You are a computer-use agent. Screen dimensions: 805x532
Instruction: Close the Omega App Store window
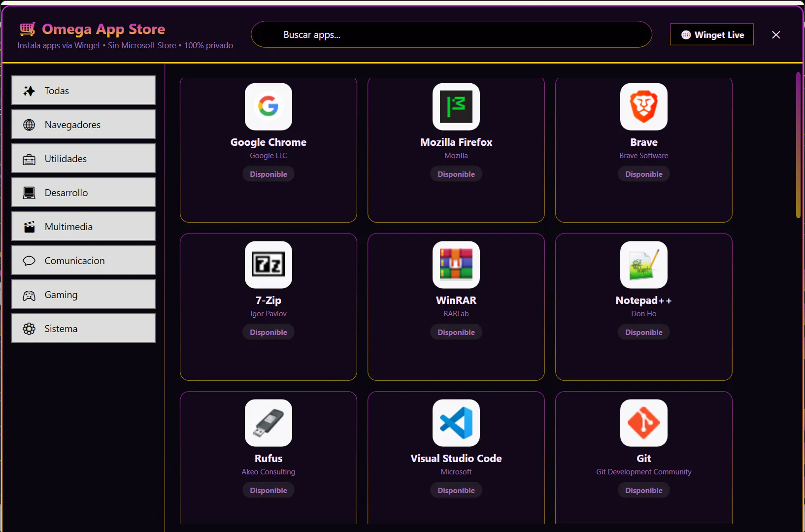coord(776,34)
